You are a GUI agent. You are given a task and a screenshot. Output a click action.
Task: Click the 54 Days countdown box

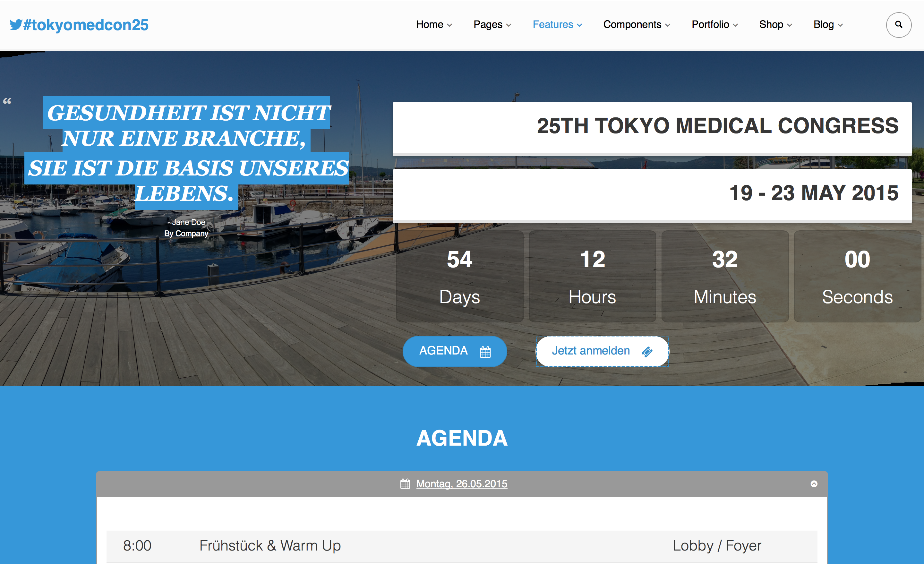[x=459, y=276]
